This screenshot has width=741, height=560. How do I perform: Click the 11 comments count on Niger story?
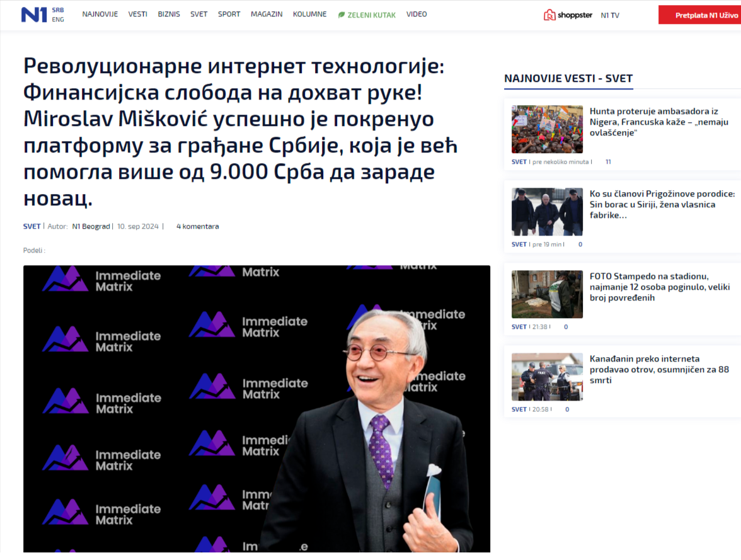(608, 162)
